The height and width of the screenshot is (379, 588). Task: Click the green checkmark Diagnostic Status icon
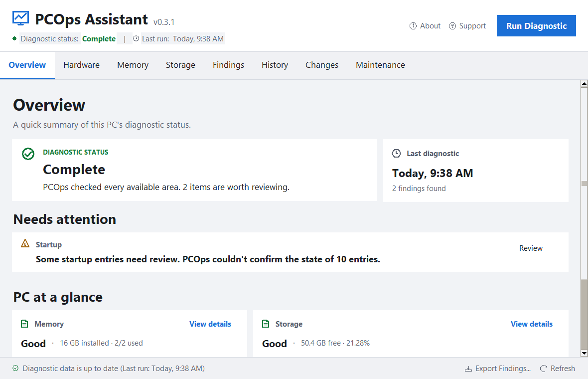28,154
